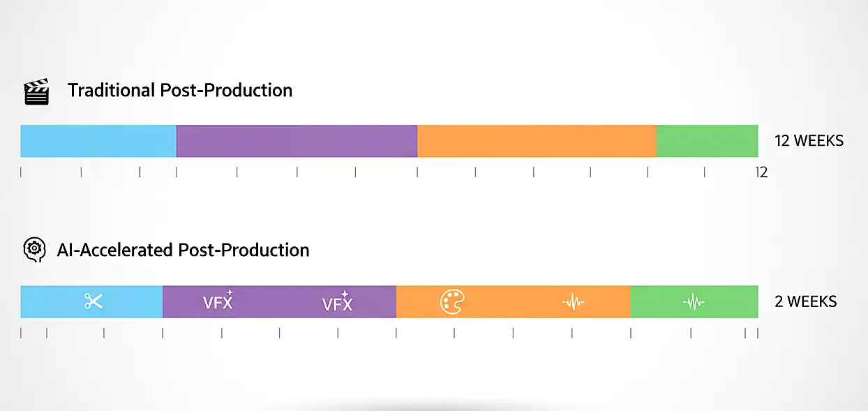868x411 pixels.
Task: Select the green segment of the Traditional bar
Action: [x=707, y=141]
